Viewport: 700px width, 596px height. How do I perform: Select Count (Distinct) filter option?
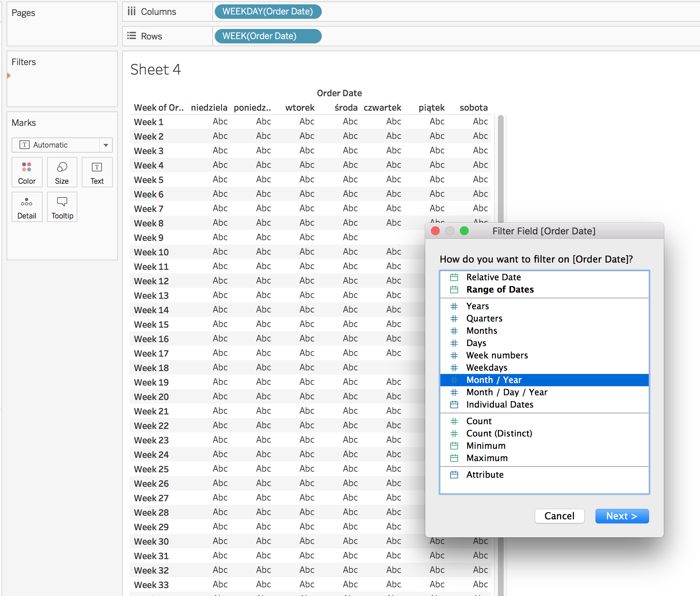tap(499, 434)
